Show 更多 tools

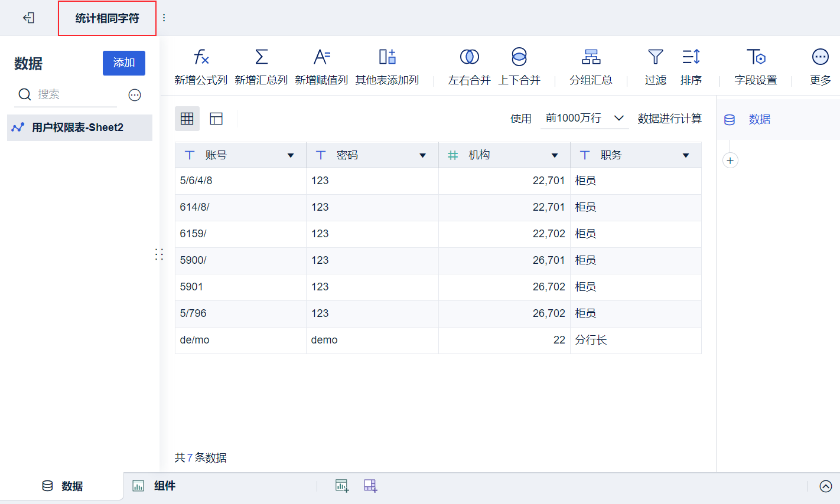pos(821,67)
